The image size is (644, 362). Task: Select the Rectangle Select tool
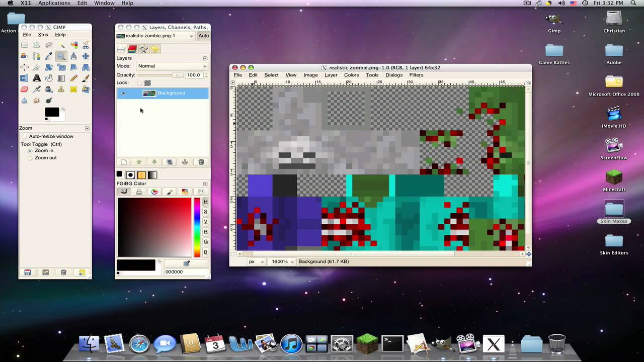point(25,45)
